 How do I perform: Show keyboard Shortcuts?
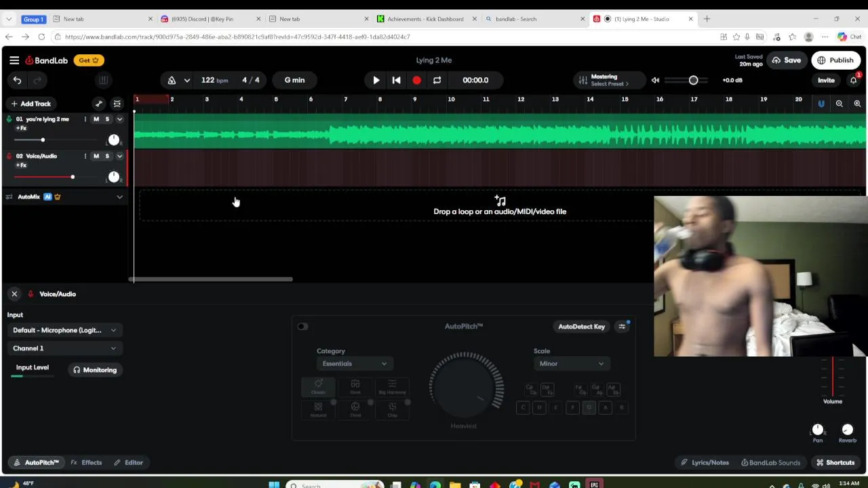coord(835,463)
